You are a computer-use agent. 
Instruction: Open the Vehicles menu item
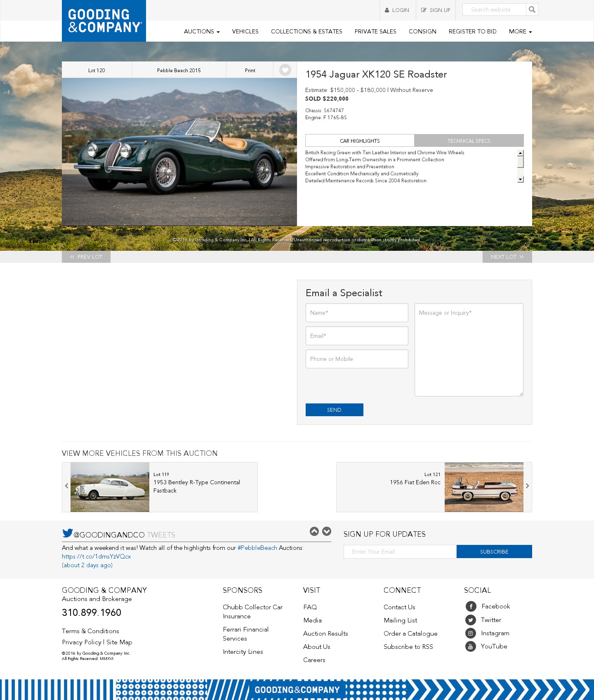(x=245, y=31)
